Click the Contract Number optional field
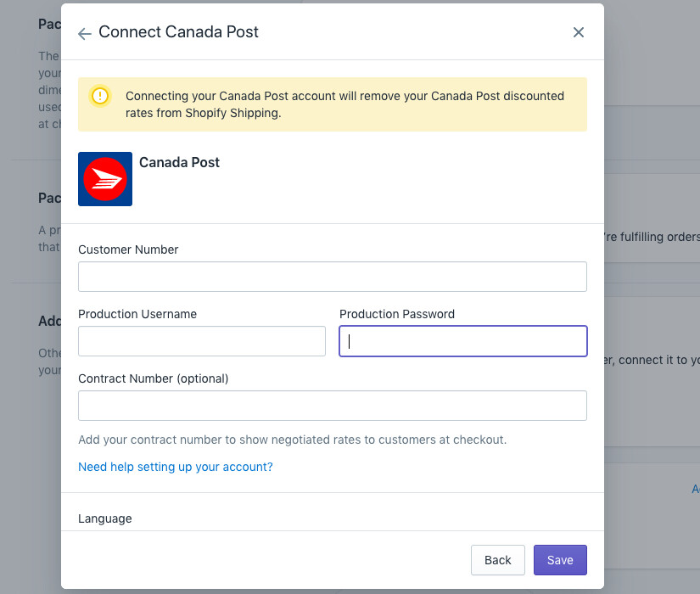Screen dimensions: 700x594 coord(333,406)
